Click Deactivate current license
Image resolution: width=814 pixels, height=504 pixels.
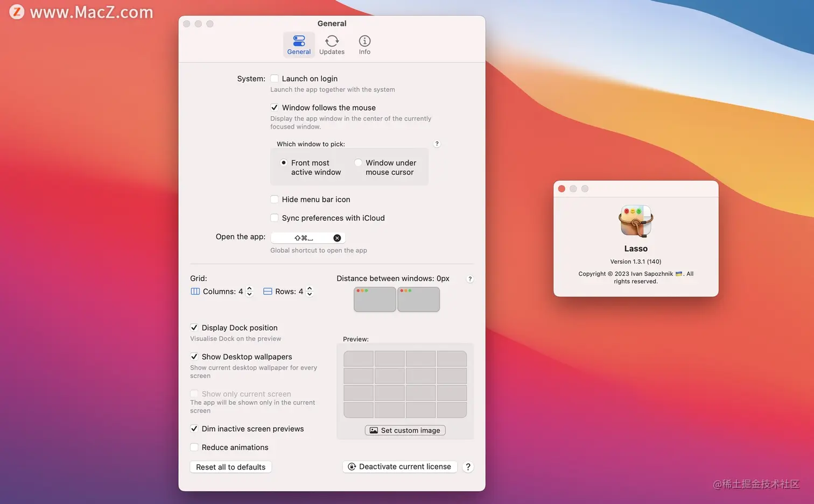click(399, 466)
